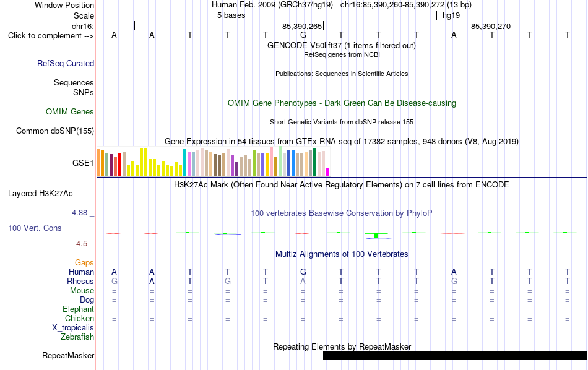Click the Rhesus alignment row label
Viewport: 588px width, 370px height.
pos(80,281)
